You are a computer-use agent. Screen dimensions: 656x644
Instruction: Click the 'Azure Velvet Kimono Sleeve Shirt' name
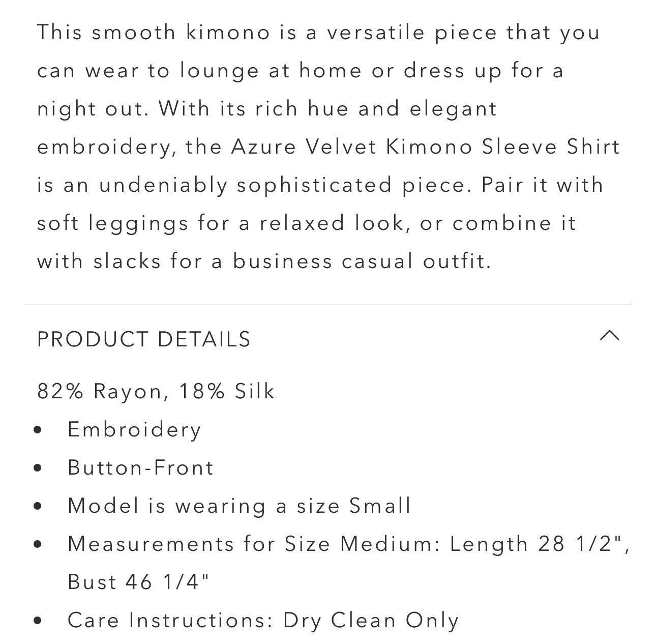click(x=426, y=147)
